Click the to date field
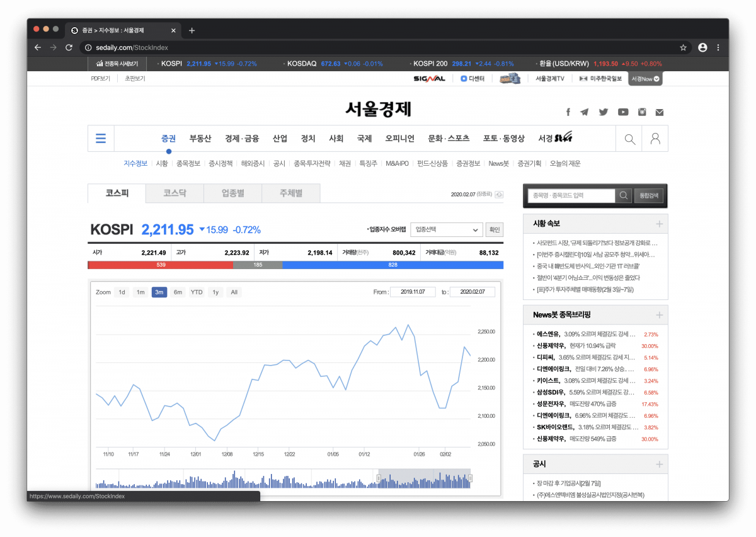The height and width of the screenshot is (537, 756). [x=472, y=292]
